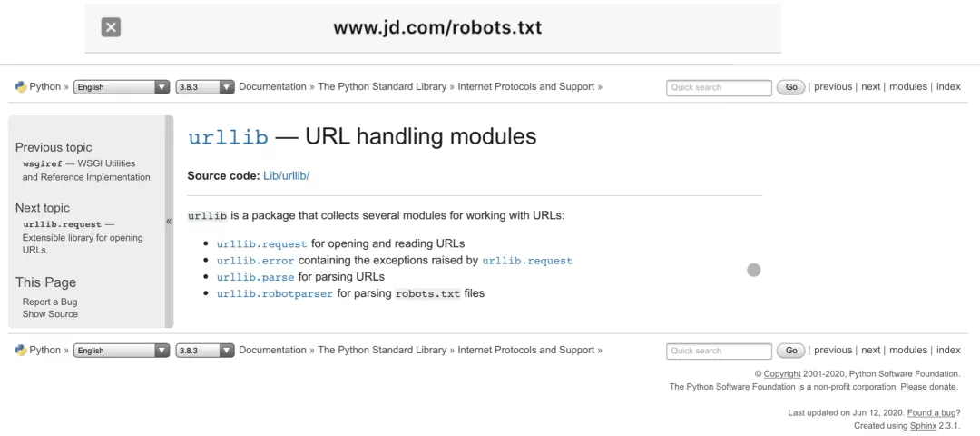Open the urllib.robotparser link
The image size is (980, 436).
[x=275, y=293]
